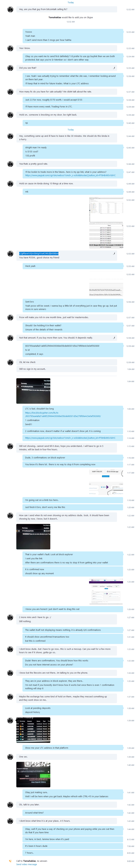Viewport: 137px width, 868px height.
Task: Click the avatar next to 'Hey, are you that guy'
Action: [x=11, y=10]
